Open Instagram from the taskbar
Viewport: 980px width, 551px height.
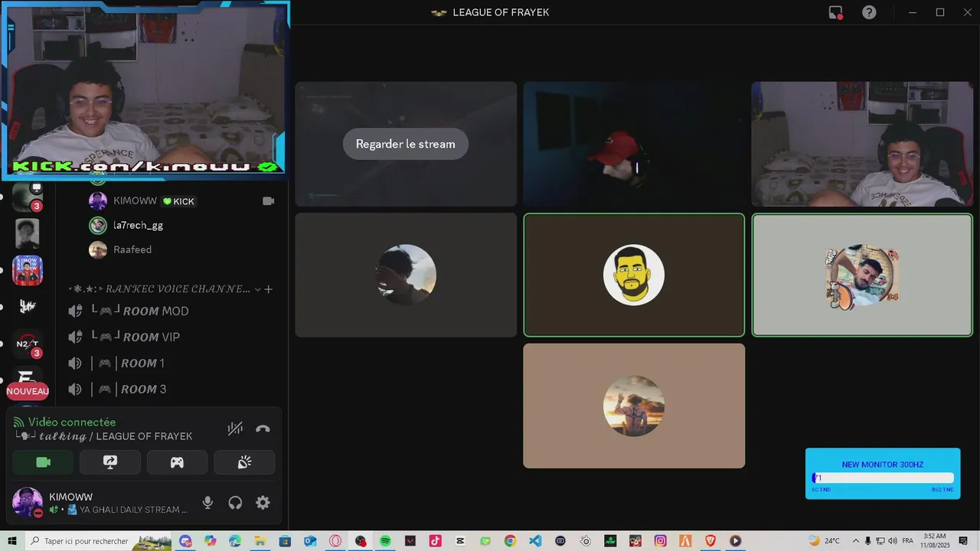[660, 541]
